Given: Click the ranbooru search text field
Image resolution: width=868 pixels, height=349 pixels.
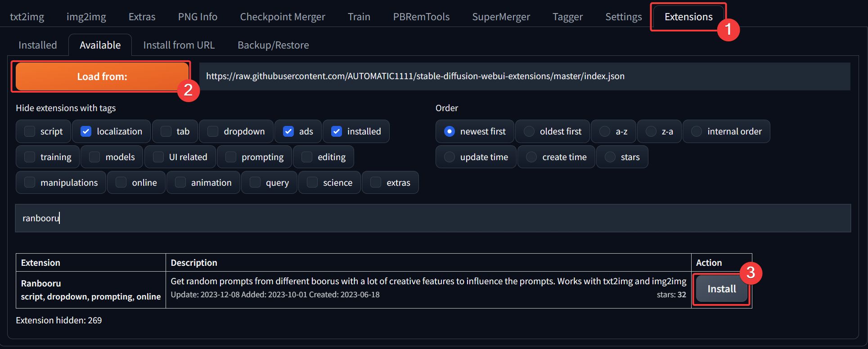Looking at the screenshot, I should tap(433, 218).
